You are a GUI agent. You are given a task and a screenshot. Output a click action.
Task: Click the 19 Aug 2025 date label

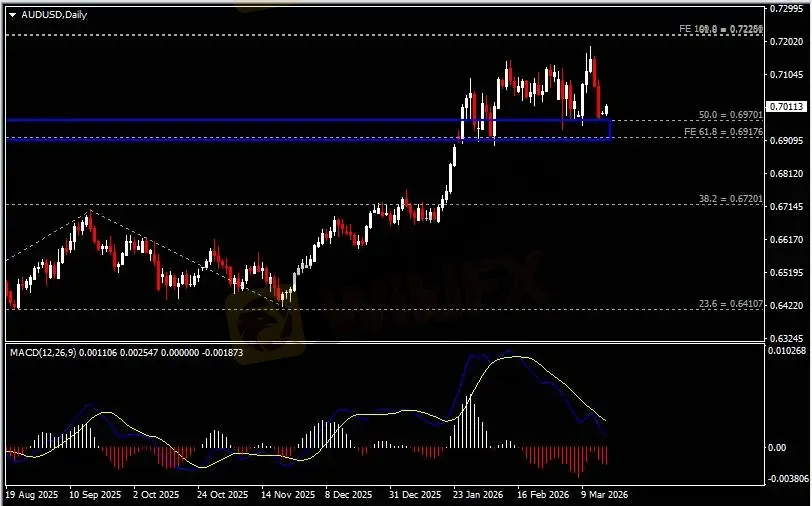(x=33, y=495)
